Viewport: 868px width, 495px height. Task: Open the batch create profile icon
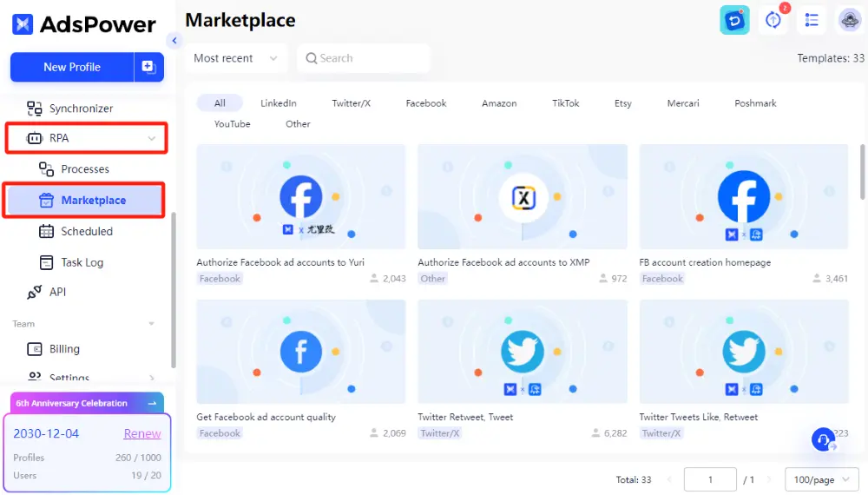tap(149, 67)
